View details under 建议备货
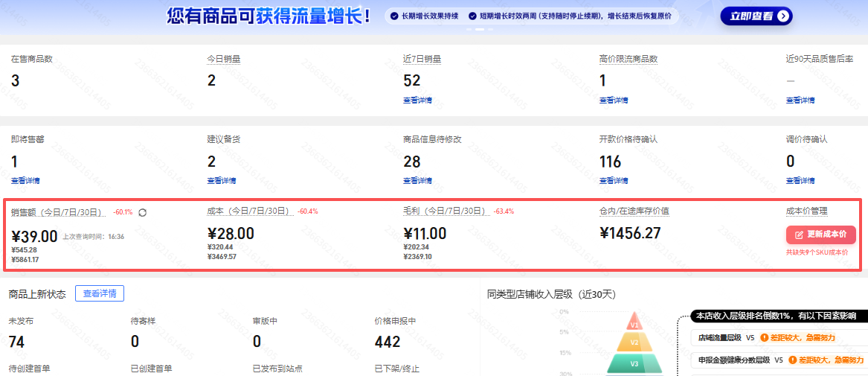 221,180
